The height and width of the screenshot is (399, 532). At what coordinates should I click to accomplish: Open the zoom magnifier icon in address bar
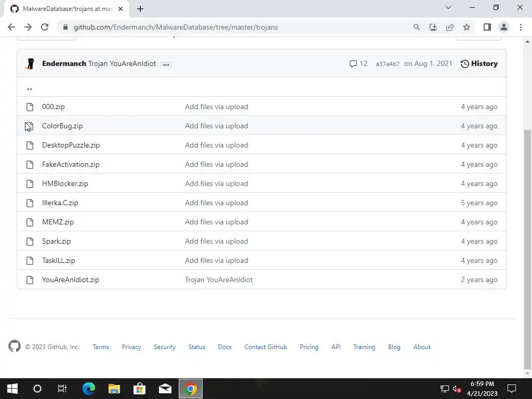[x=416, y=27]
